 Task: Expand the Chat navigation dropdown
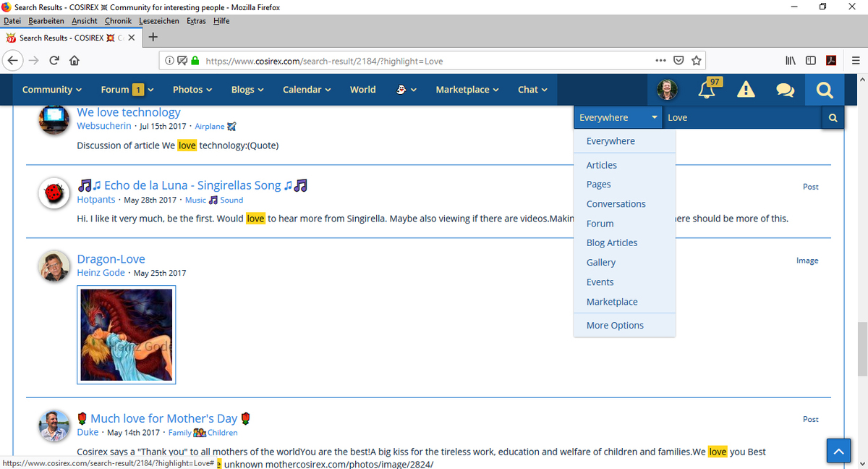[x=532, y=90]
